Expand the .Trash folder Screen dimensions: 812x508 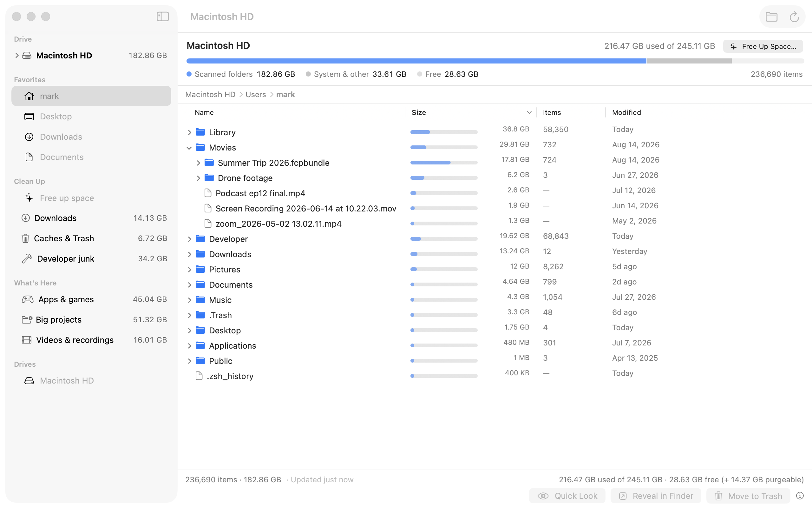point(189,315)
